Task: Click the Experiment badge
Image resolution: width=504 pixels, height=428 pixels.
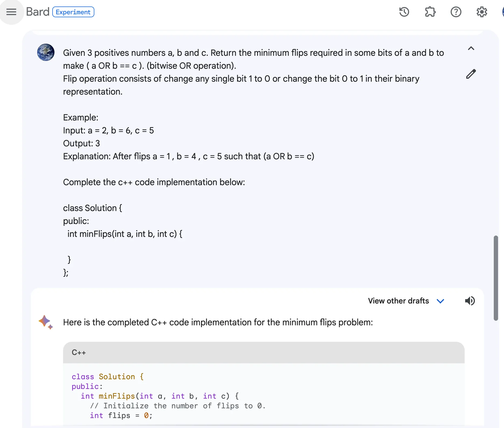Action: pyautogui.click(x=73, y=12)
